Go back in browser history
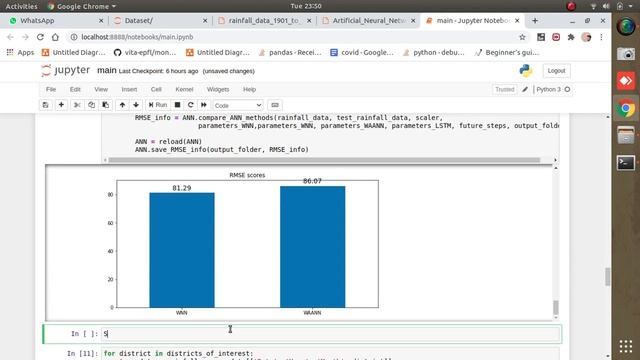Screen dimensions: 640x360 (10, 37)
